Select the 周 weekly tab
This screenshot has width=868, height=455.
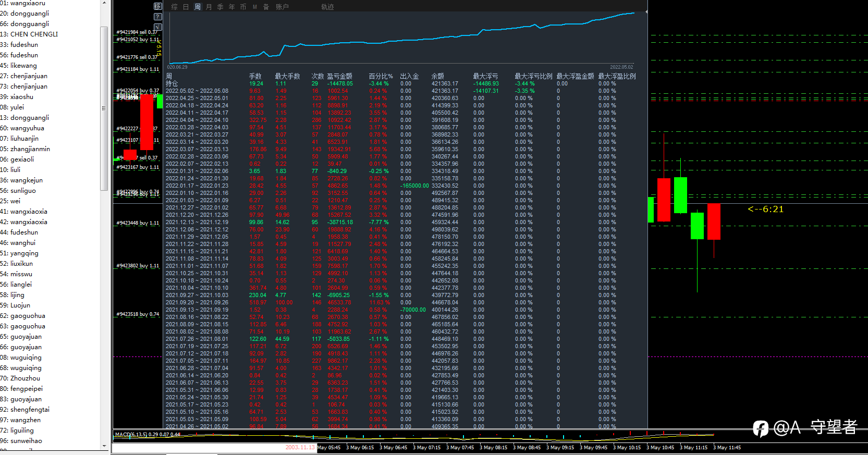coord(198,7)
